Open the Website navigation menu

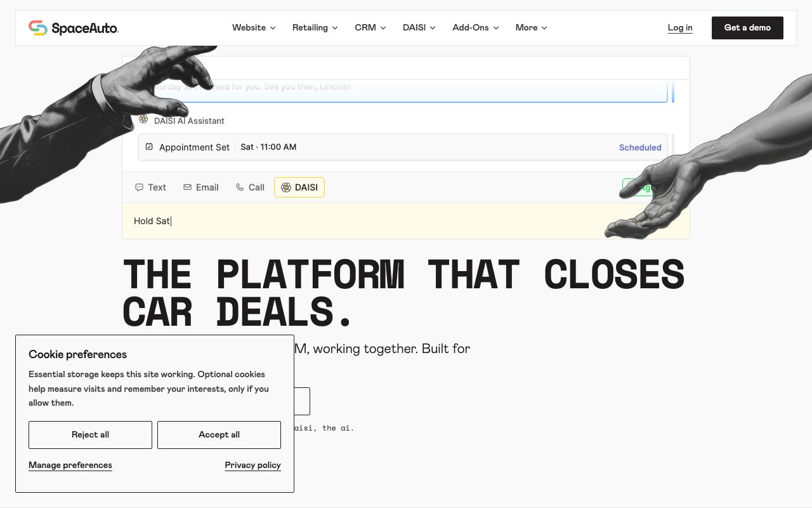[x=254, y=28]
